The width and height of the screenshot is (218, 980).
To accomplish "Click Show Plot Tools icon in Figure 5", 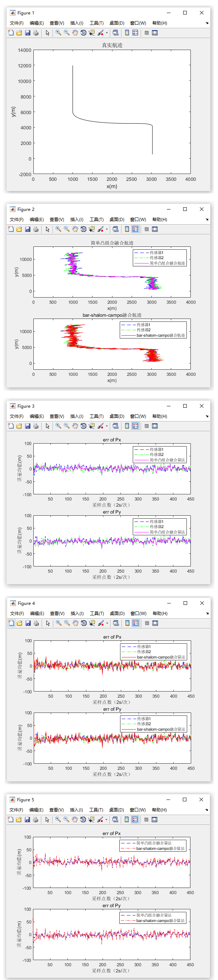I will (x=155, y=819).
